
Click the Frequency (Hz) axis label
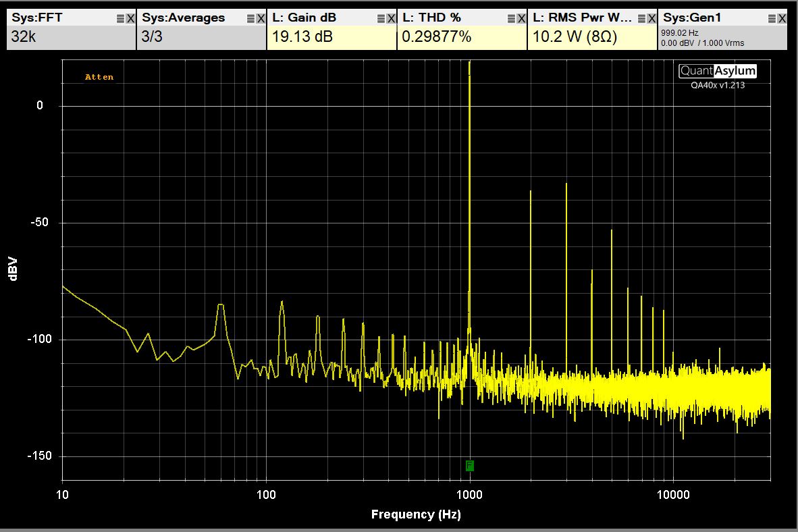(416, 514)
